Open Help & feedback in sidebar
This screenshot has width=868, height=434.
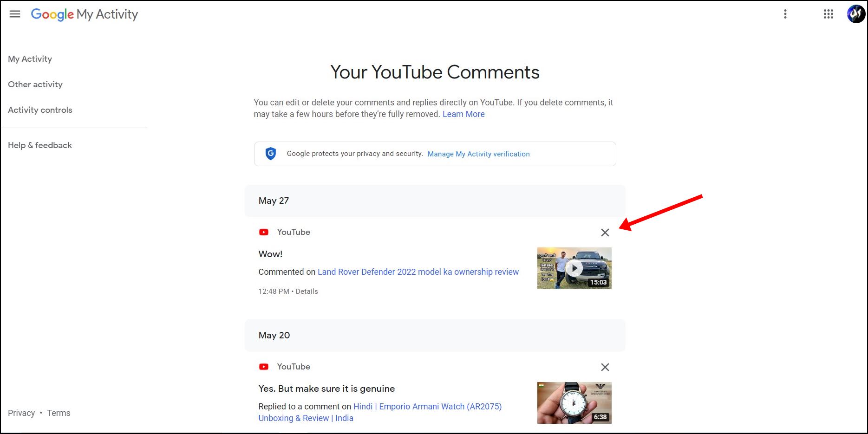40,145
